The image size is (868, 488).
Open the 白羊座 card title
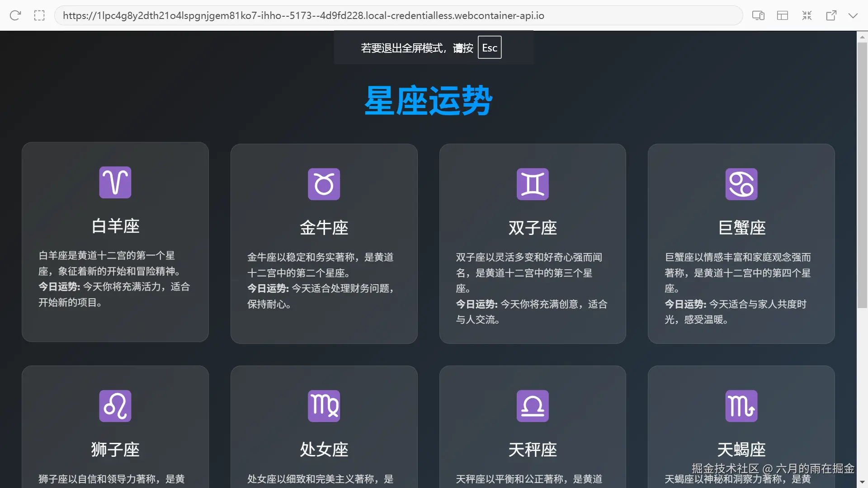[x=115, y=226]
